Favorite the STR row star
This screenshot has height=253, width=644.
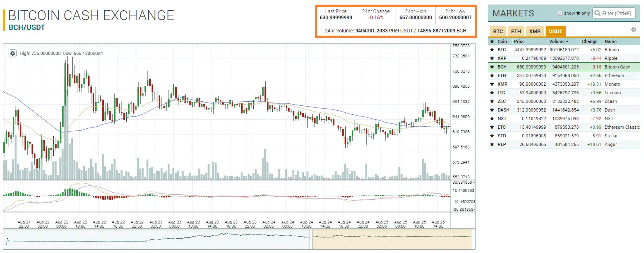[492, 136]
